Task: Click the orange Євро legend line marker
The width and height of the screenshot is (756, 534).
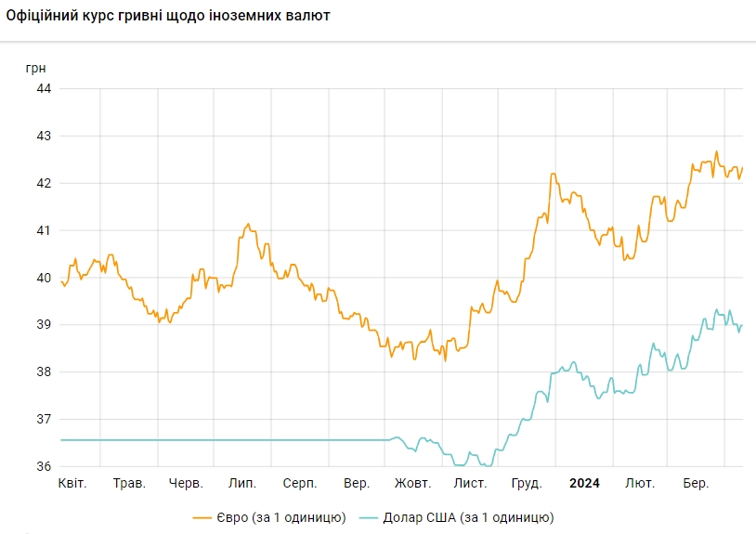Action: (x=202, y=517)
